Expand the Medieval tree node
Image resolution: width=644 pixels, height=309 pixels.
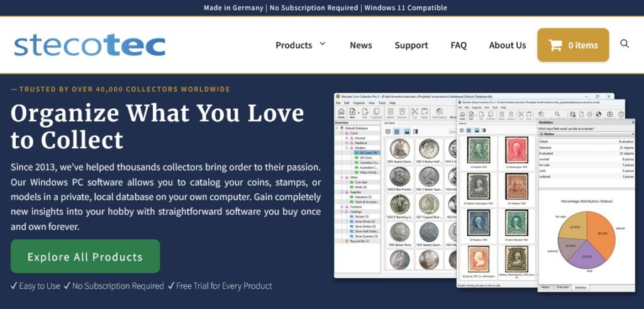coord(347,143)
